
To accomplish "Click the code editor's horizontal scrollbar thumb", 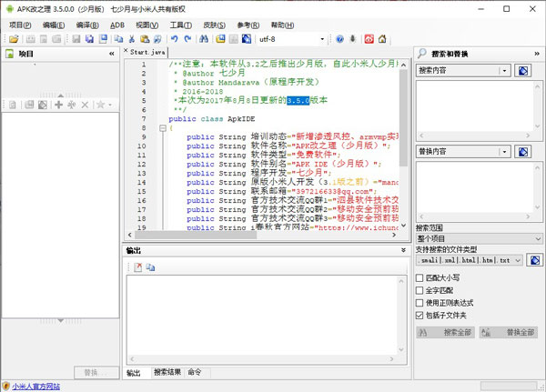I will click(196, 235).
